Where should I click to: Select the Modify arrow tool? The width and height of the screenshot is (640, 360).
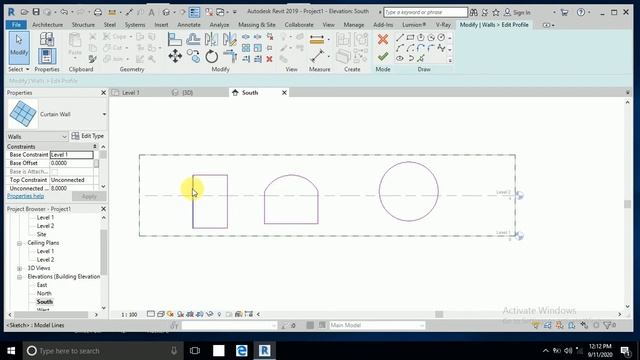[x=19, y=47]
